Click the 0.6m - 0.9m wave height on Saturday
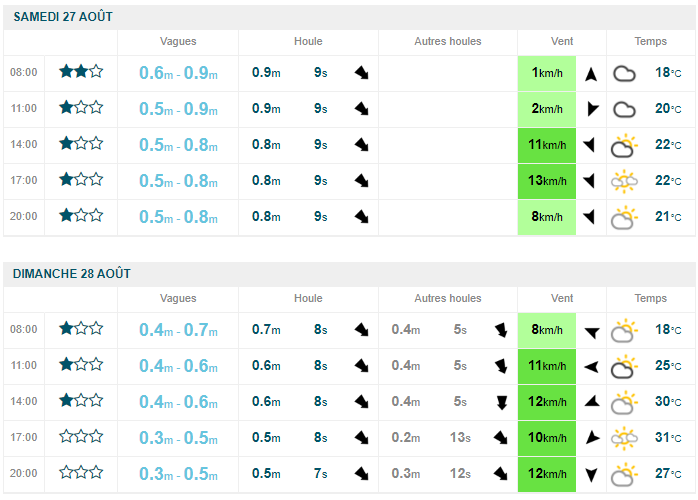698x500 pixels. (178, 73)
